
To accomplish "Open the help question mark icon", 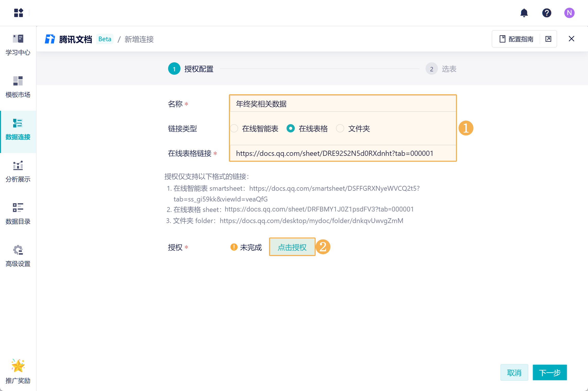I will tap(547, 13).
